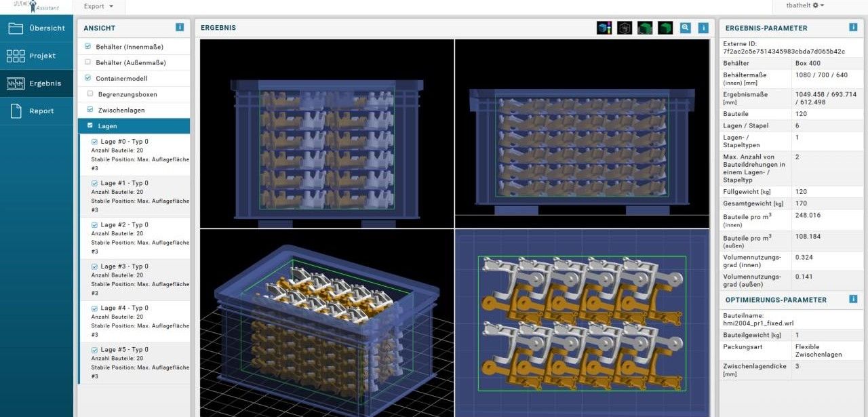Uncheck the Containermodell checkbox
The height and width of the screenshot is (417, 868).
tap(87, 78)
